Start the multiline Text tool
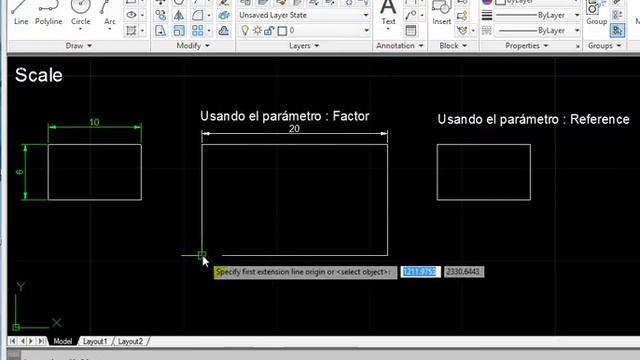The width and height of the screenshot is (640, 360). (x=388, y=13)
